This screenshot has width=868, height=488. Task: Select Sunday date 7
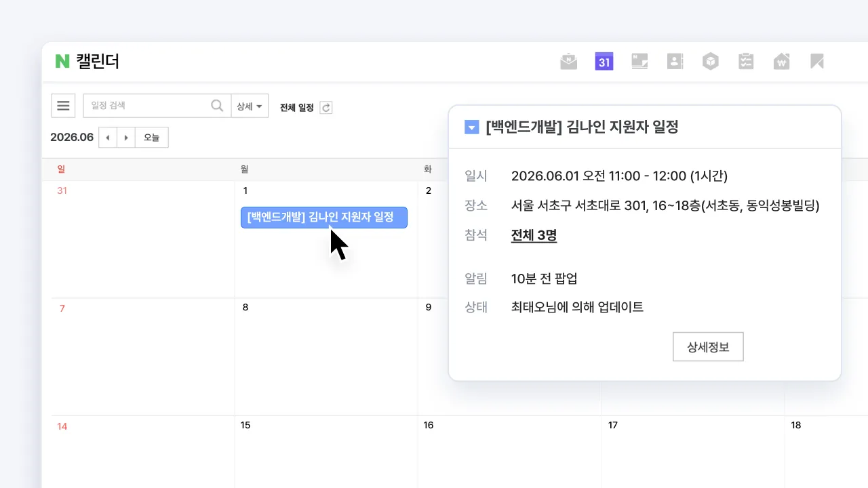click(x=62, y=308)
